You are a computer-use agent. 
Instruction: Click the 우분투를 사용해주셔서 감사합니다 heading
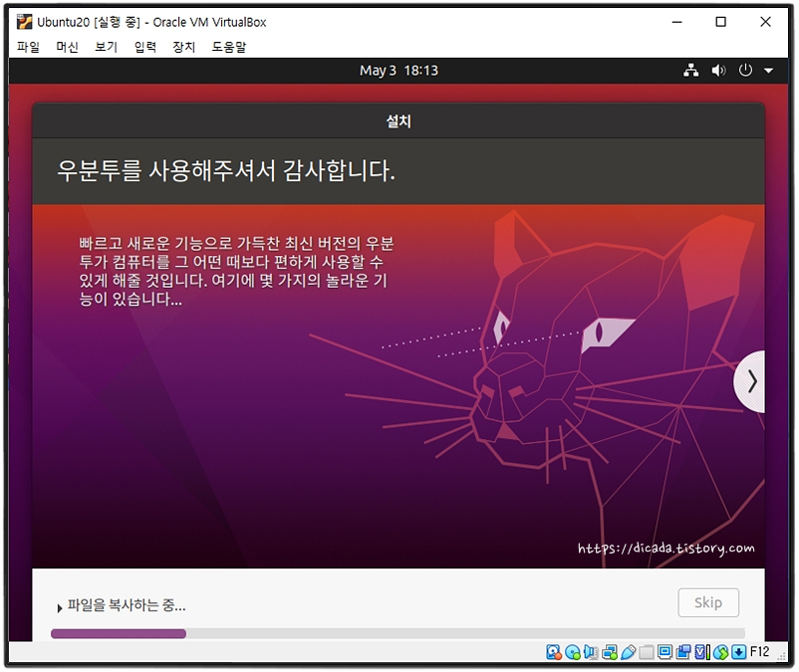point(226,170)
